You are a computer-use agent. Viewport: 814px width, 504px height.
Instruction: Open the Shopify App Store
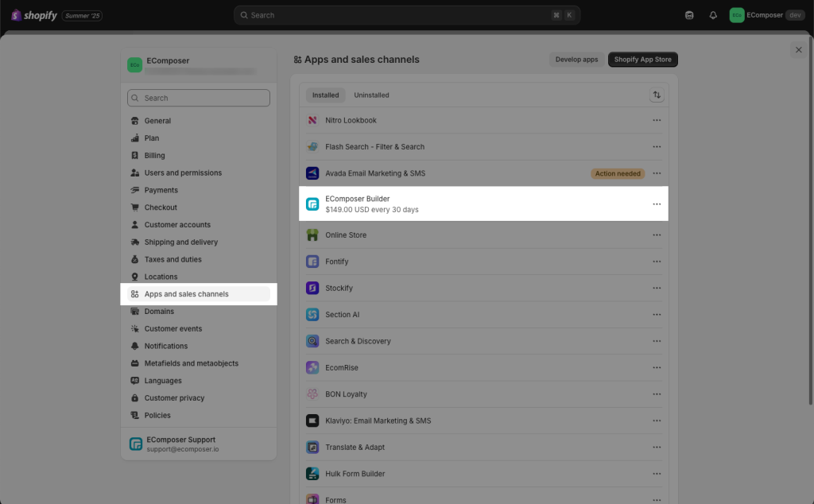(x=642, y=60)
